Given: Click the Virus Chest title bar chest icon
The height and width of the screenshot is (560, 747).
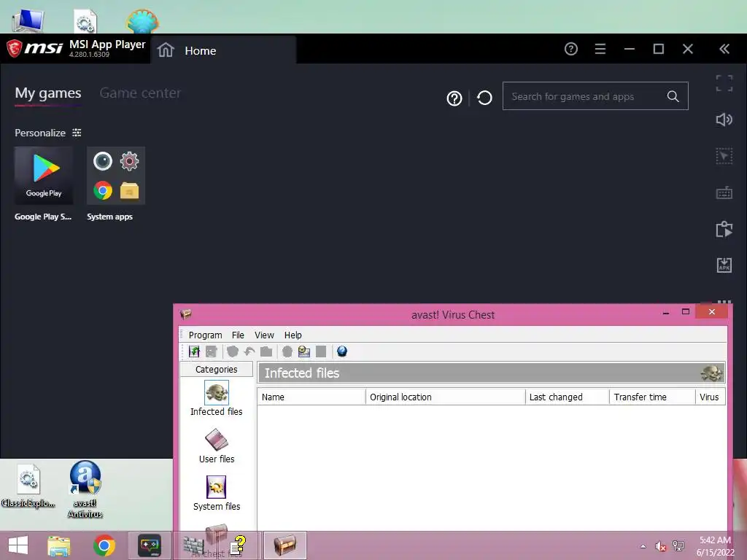Looking at the screenshot, I should point(186,314).
